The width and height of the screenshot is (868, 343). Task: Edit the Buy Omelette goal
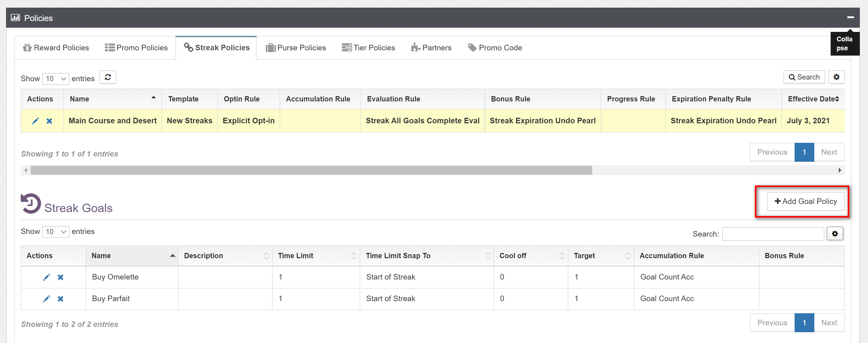pos(47,277)
